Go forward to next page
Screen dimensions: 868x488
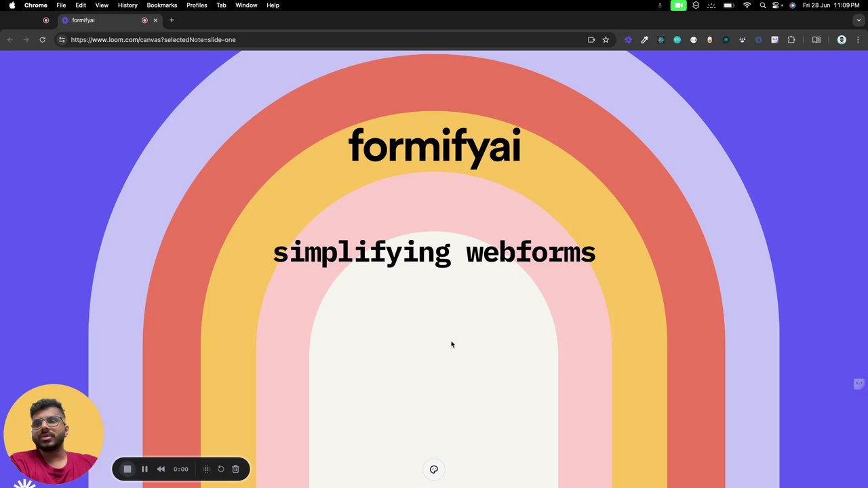(x=26, y=40)
